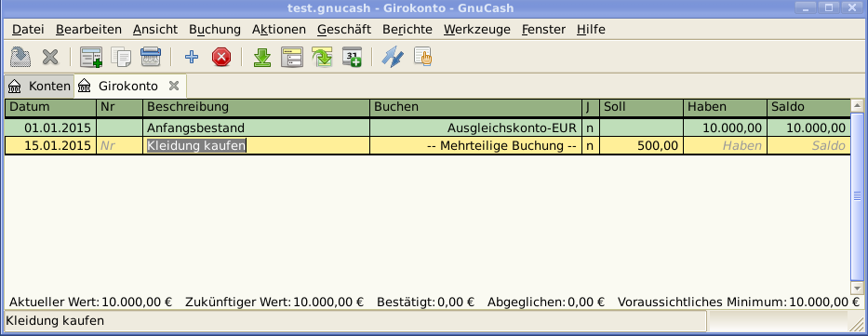Open the Berichte menu

click(407, 30)
